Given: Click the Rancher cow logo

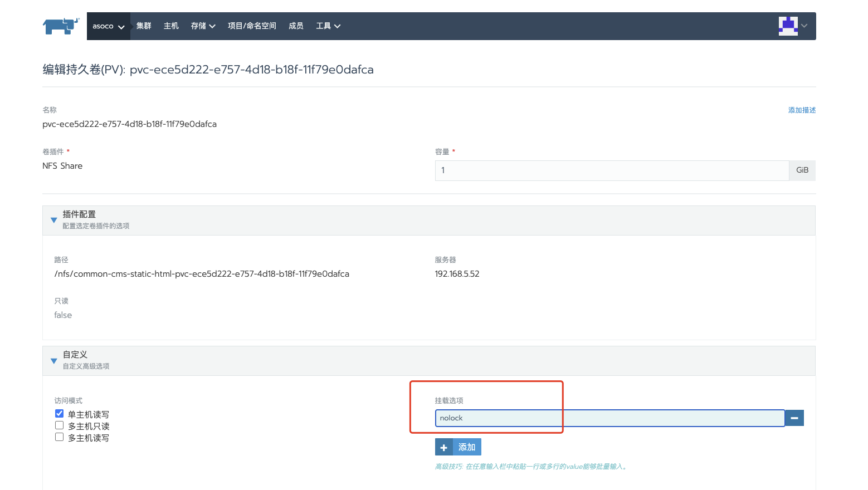Looking at the screenshot, I should pyautogui.click(x=61, y=26).
